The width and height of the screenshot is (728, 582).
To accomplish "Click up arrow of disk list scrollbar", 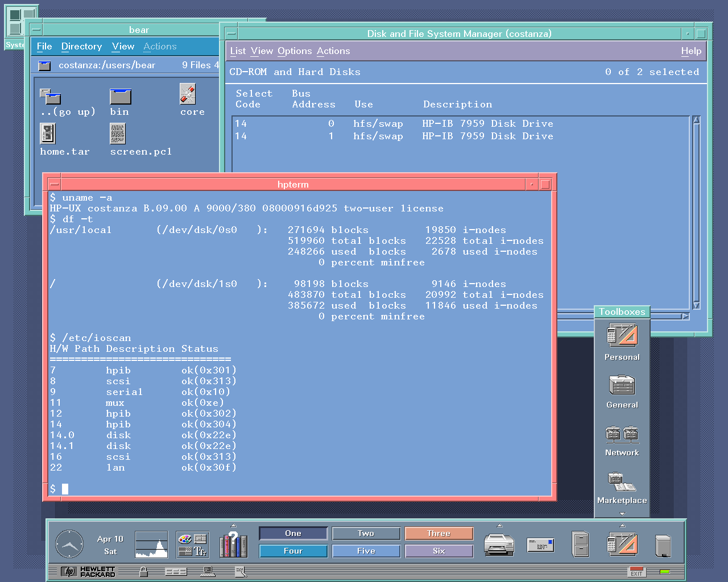I will pos(696,120).
